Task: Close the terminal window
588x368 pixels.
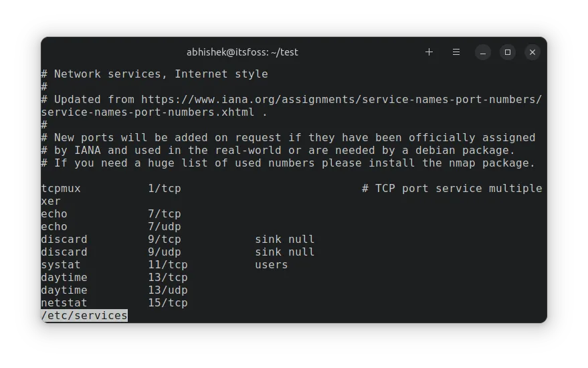Action: point(532,52)
